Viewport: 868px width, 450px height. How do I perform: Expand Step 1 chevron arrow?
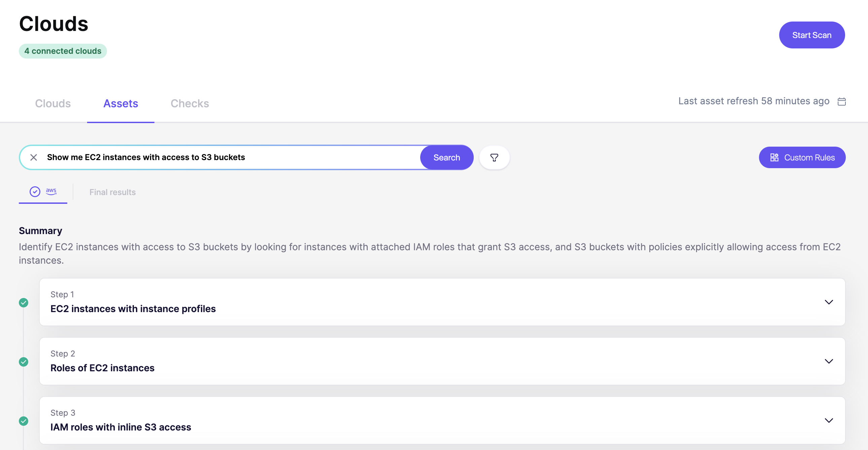click(x=829, y=302)
